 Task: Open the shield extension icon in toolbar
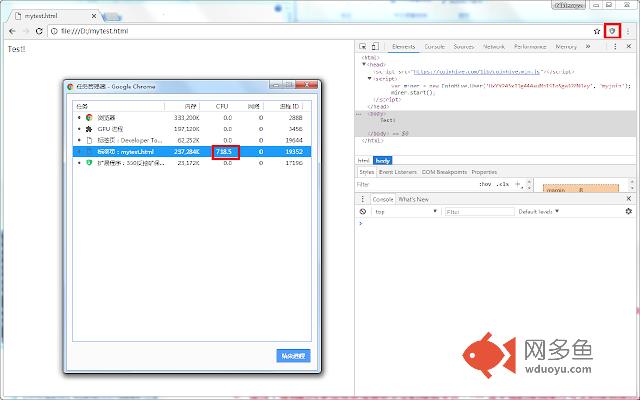[612, 31]
